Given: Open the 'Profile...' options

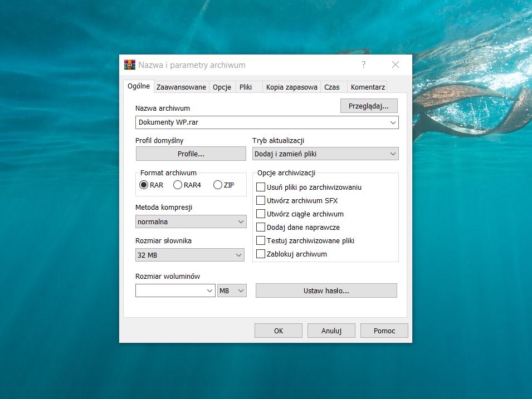Looking at the screenshot, I should pyautogui.click(x=191, y=153).
